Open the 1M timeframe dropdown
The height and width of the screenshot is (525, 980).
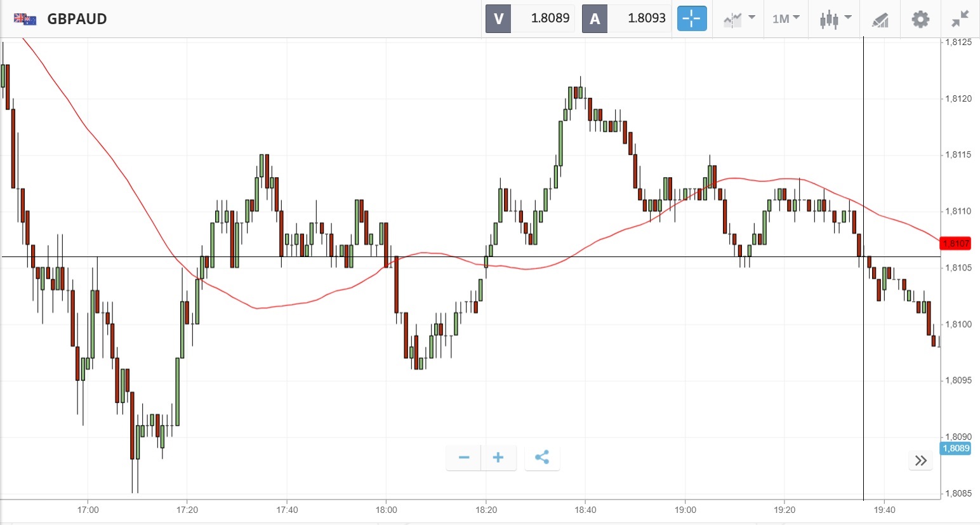pyautogui.click(x=786, y=18)
